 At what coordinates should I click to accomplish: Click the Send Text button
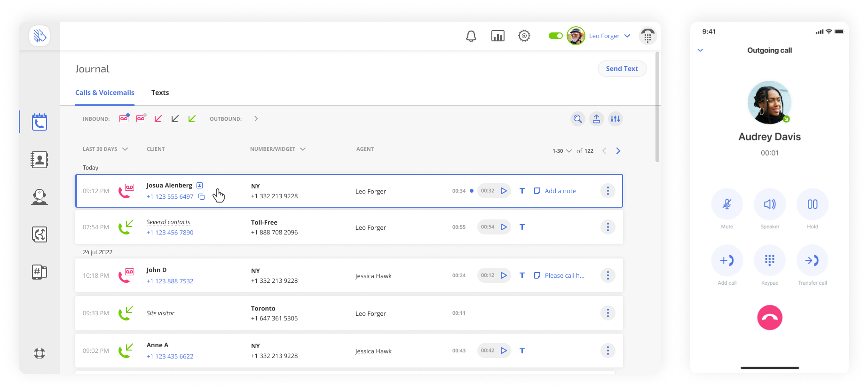[x=622, y=69]
